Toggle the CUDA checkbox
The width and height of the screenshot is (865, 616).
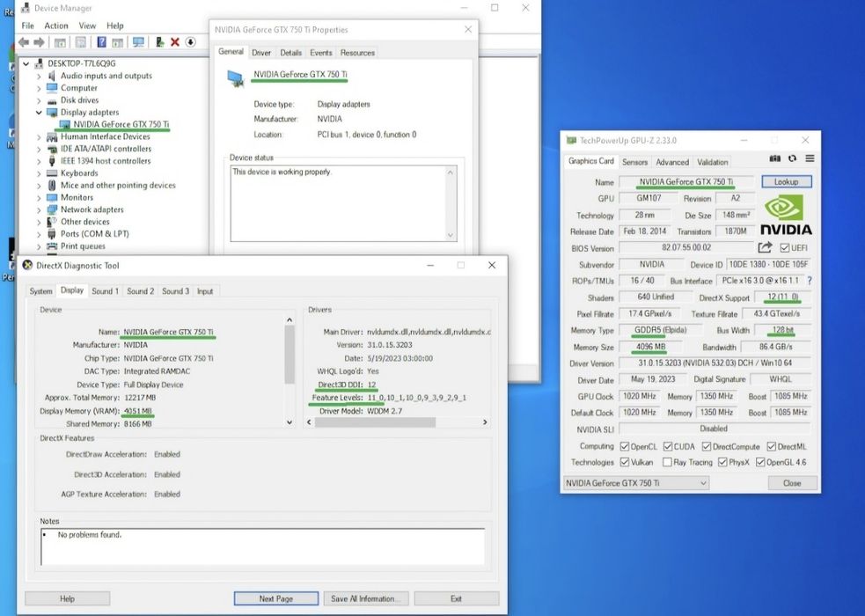667,446
